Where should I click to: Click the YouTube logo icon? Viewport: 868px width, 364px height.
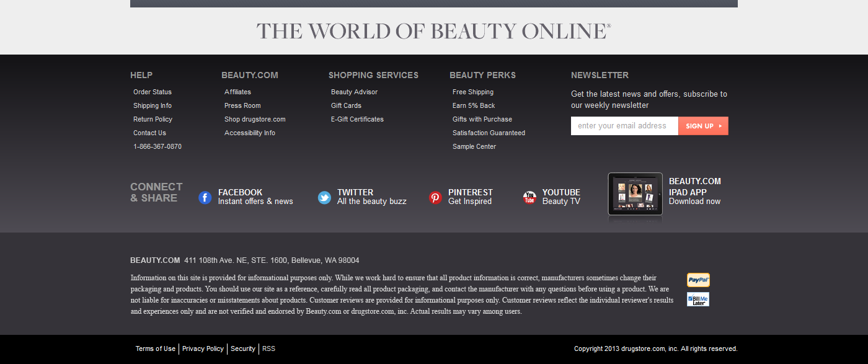[529, 198]
